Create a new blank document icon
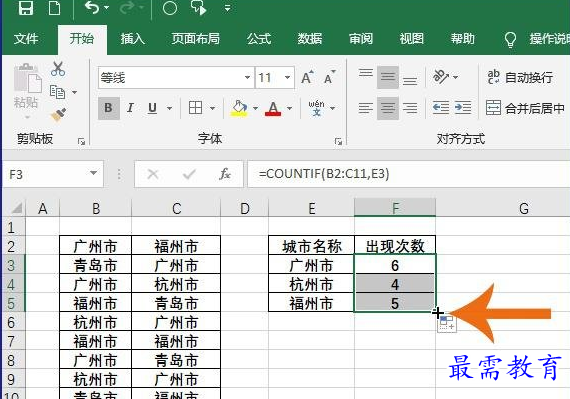This screenshot has width=570, height=399. click(x=55, y=8)
